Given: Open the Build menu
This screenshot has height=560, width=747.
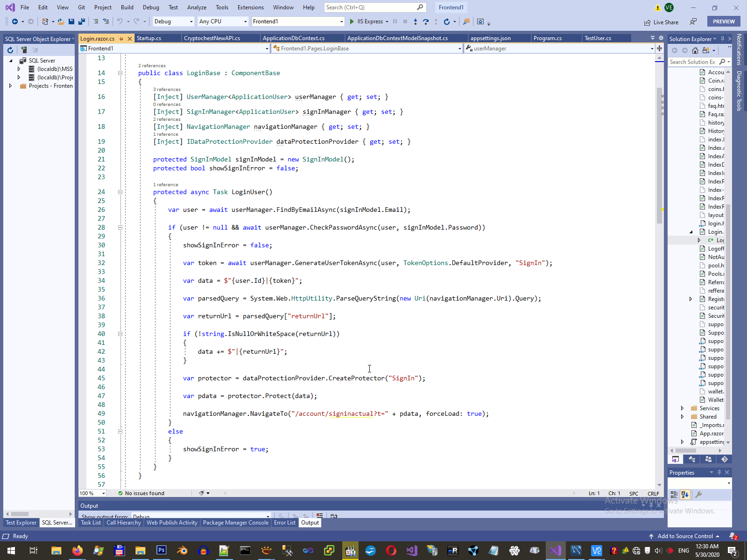Looking at the screenshot, I should click(127, 7).
